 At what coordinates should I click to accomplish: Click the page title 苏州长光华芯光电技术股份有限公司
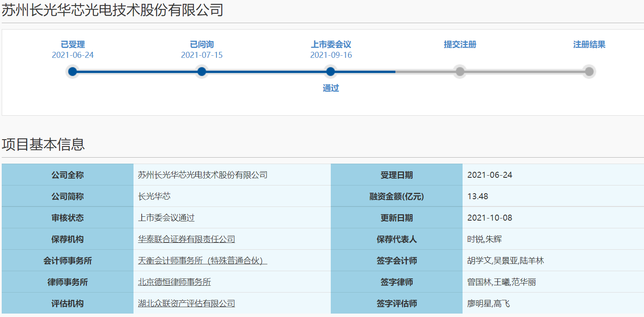tap(112, 10)
